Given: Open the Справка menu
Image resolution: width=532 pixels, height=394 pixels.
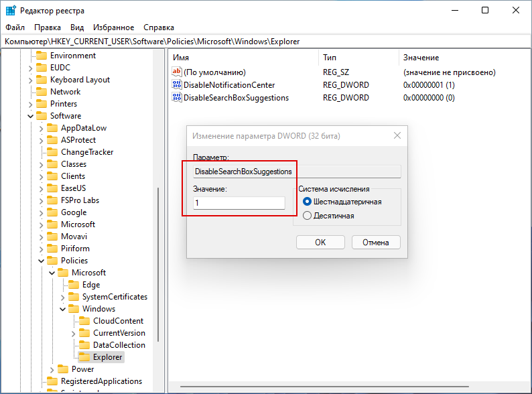Looking at the screenshot, I should [159, 27].
